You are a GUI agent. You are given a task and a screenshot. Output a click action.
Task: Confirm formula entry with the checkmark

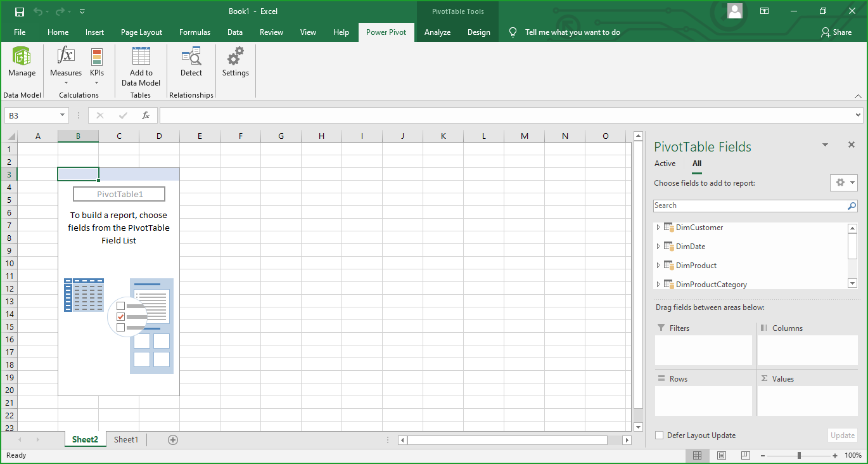(x=123, y=115)
